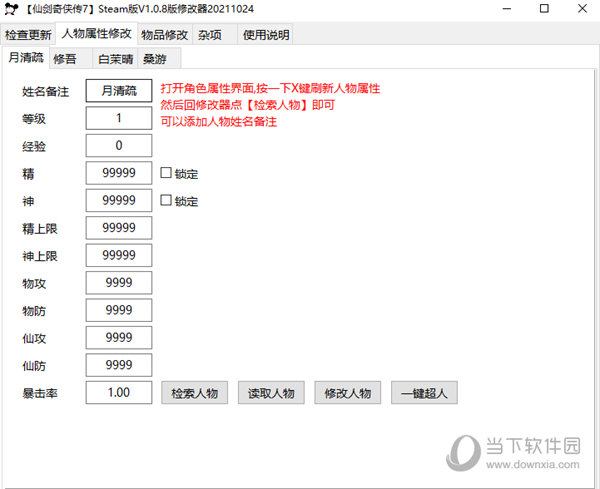Image resolution: width=600 pixels, height=489 pixels.
Task: Click the 一键超人 button
Action: pos(424,393)
